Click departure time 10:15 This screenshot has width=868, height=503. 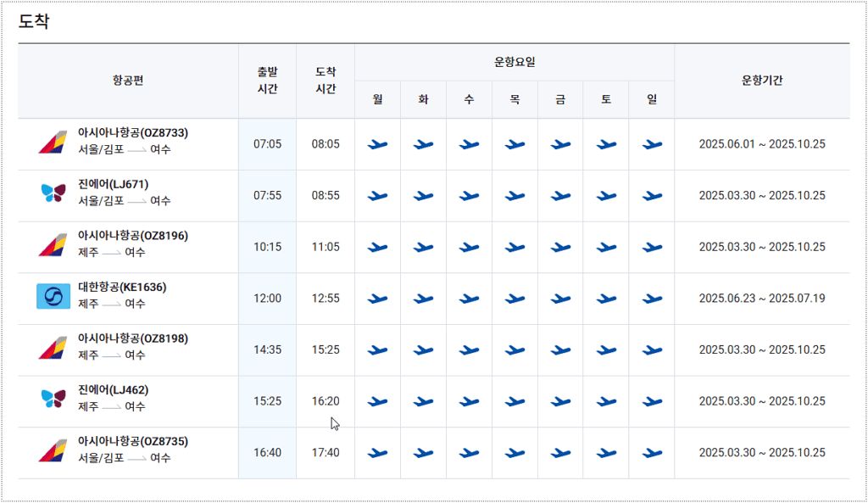pos(267,247)
